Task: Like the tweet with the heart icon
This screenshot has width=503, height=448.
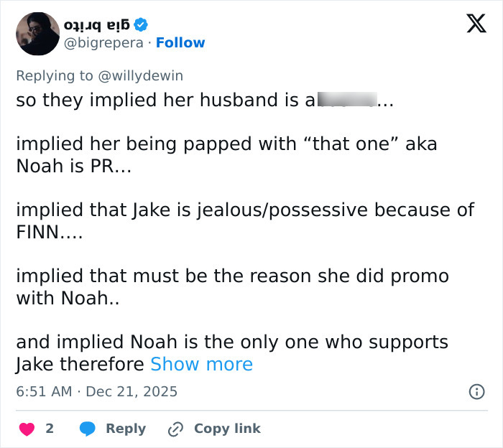Action: (x=27, y=429)
